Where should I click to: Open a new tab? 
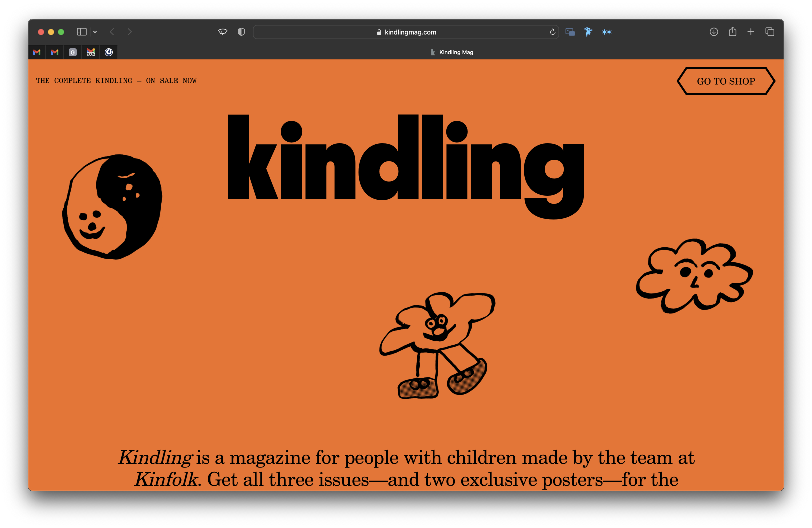tap(751, 32)
